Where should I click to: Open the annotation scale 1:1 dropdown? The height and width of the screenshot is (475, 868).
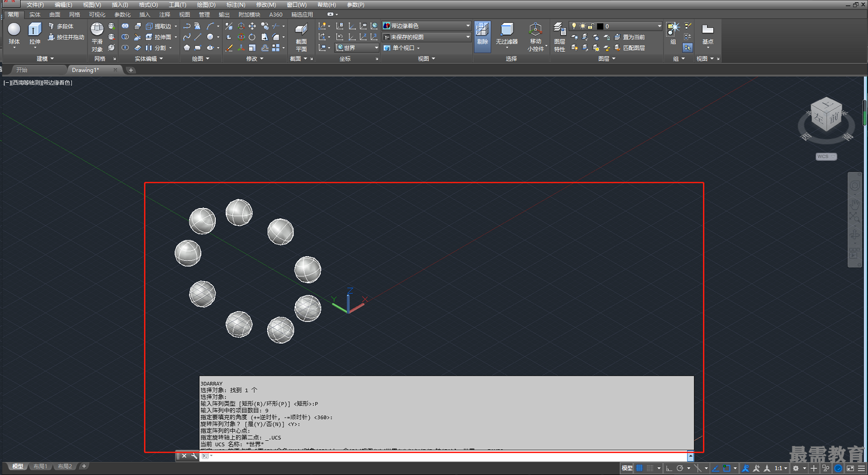pos(781,468)
